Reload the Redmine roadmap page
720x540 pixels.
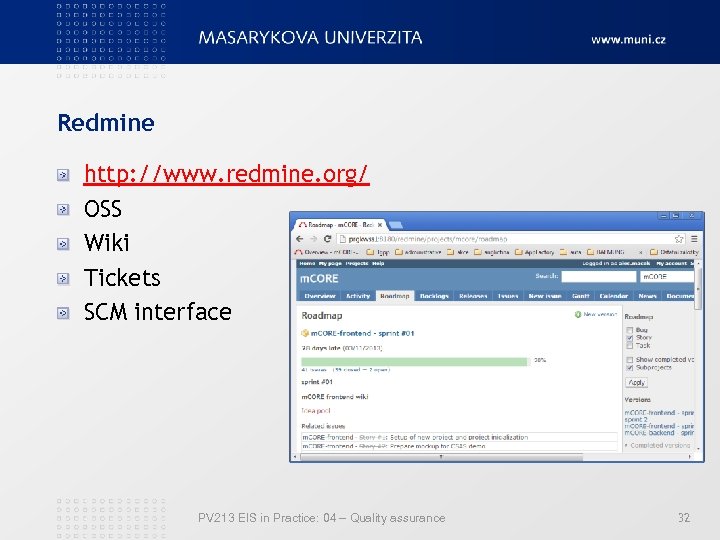(327, 239)
